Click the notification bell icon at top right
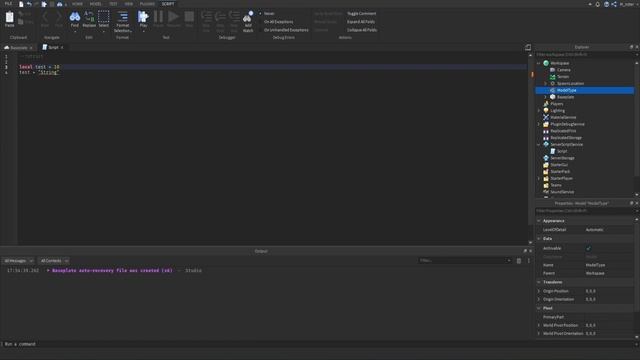The width and height of the screenshot is (640, 360). coord(598,4)
